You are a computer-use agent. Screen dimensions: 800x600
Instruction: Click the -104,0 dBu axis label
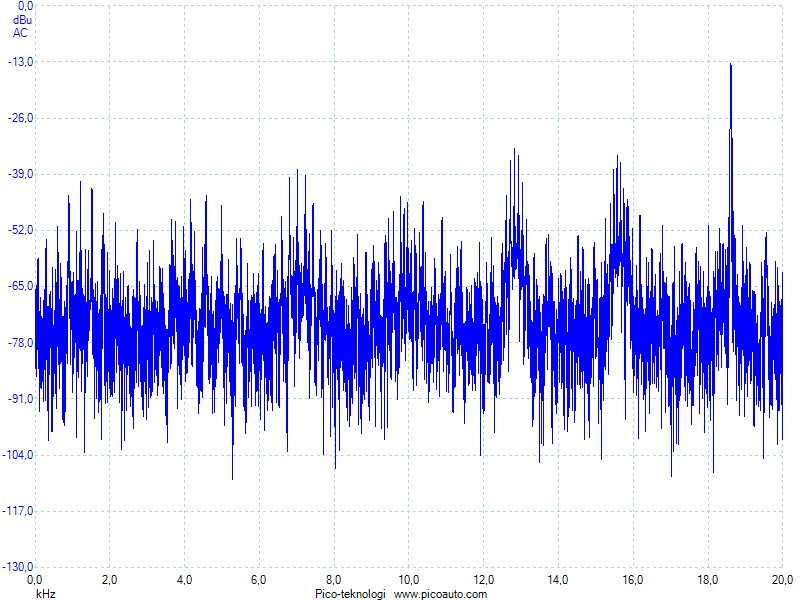(18, 455)
